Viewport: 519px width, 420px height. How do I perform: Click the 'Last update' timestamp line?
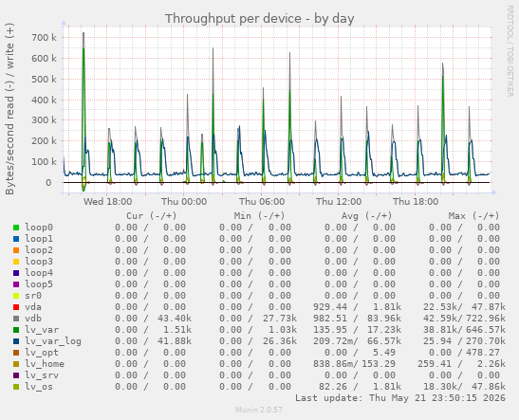coord(400,398)
